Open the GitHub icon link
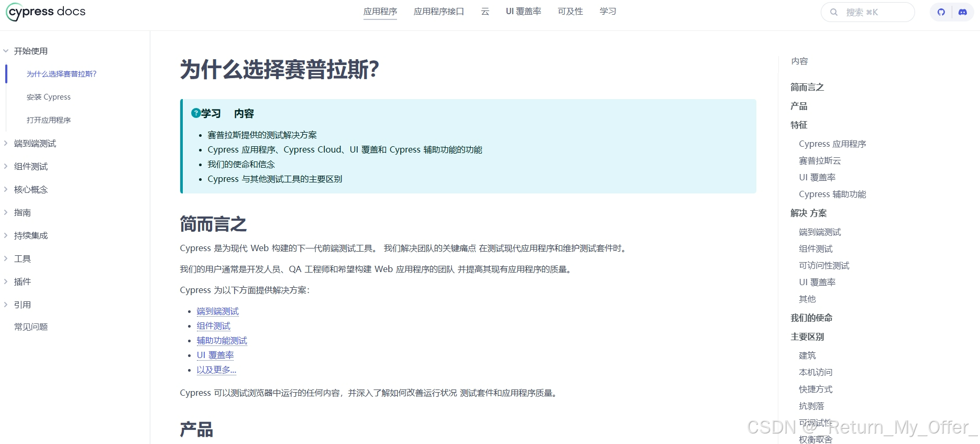 click(x=941, y=12)
